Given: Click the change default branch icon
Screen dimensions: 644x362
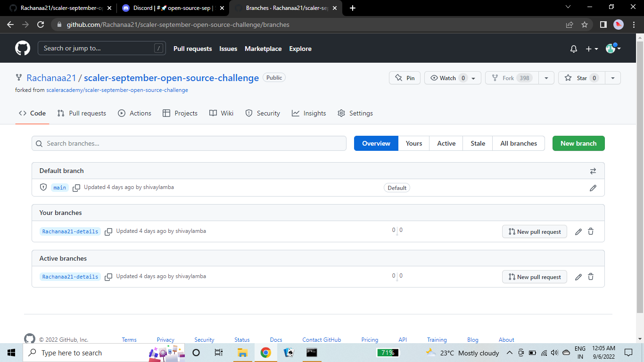Looking at the screenshot, I should (593, 171).
